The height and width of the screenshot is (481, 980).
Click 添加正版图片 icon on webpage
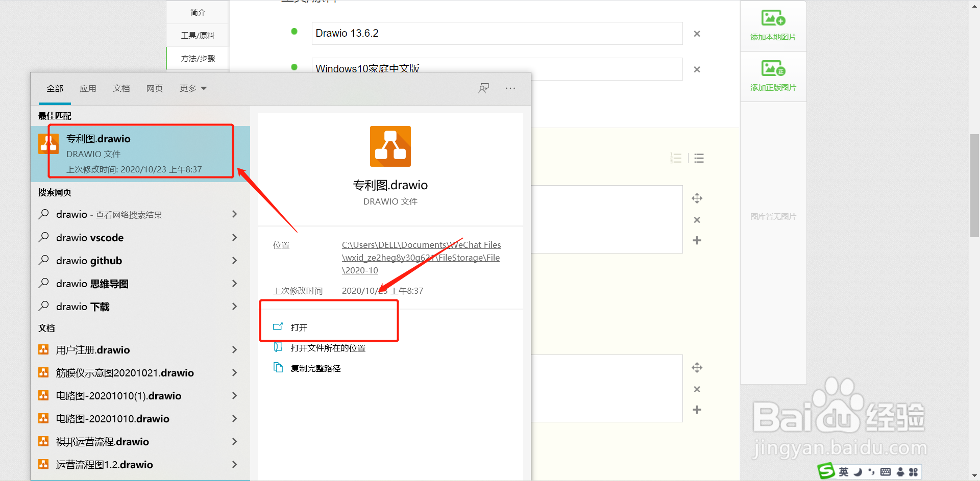pos(773,68)
